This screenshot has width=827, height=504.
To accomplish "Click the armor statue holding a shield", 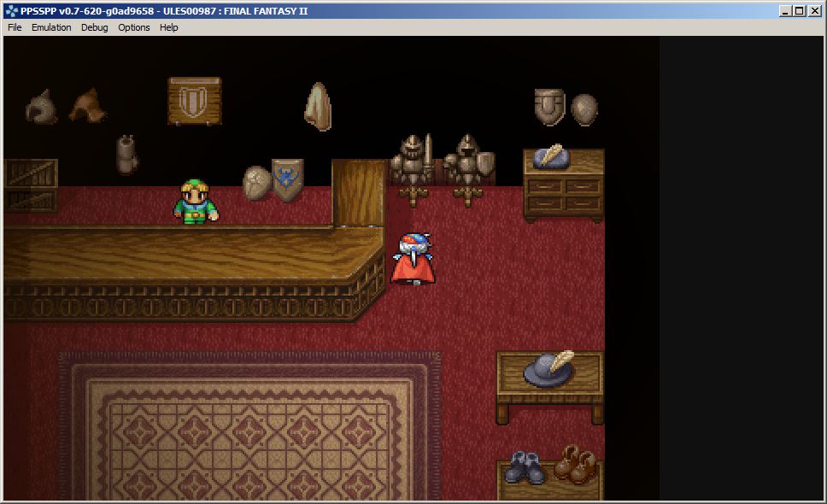I will coord(468,168).
